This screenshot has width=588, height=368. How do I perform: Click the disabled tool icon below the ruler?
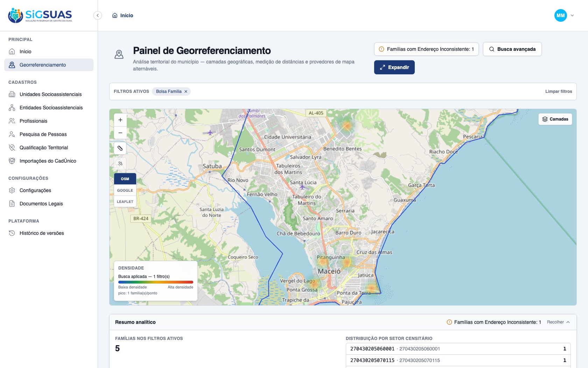(120, 163)
